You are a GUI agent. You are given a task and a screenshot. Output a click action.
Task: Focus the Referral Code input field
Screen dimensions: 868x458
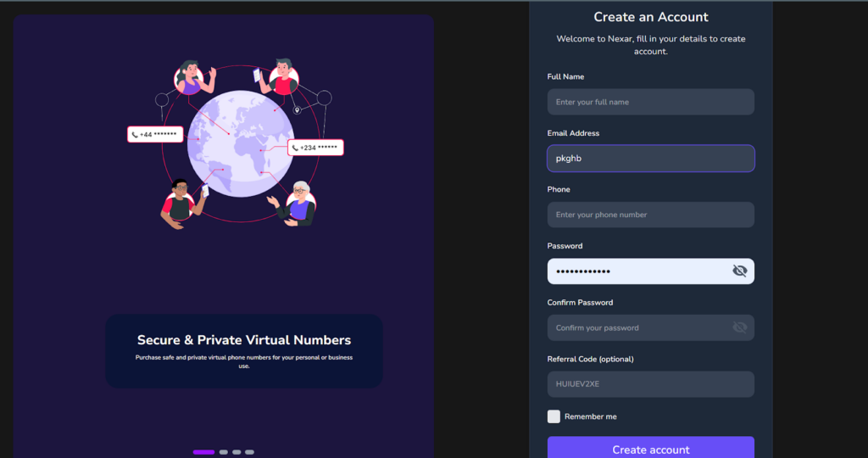click(x=650, y=384)
